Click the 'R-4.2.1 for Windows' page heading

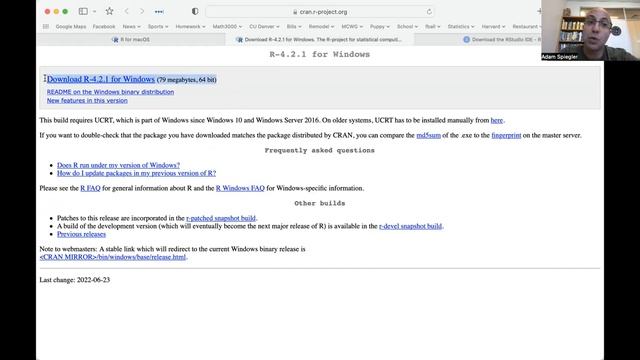pyautogui.click(x=320, y=54)
